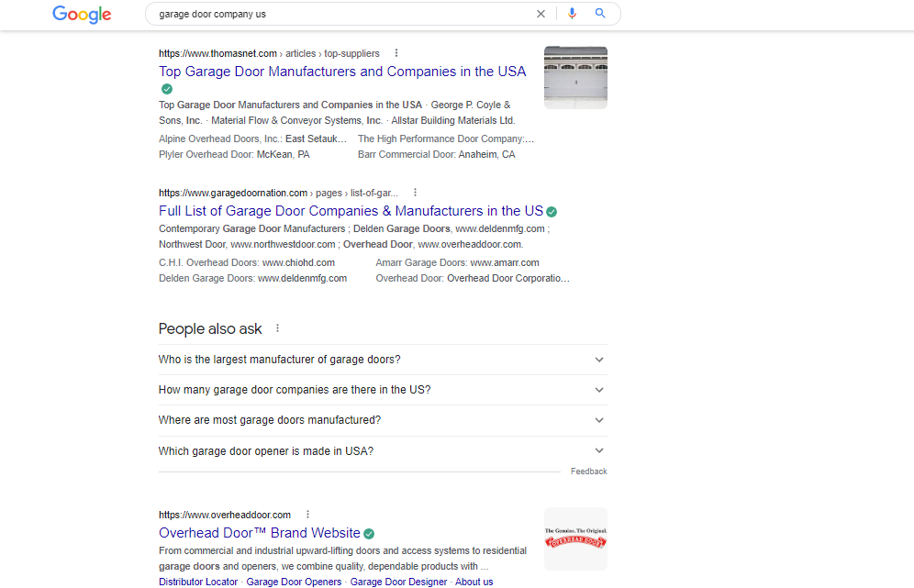
Task: Expand 'Which garage door opener is made in USA?'
Action: coord(383,451)
